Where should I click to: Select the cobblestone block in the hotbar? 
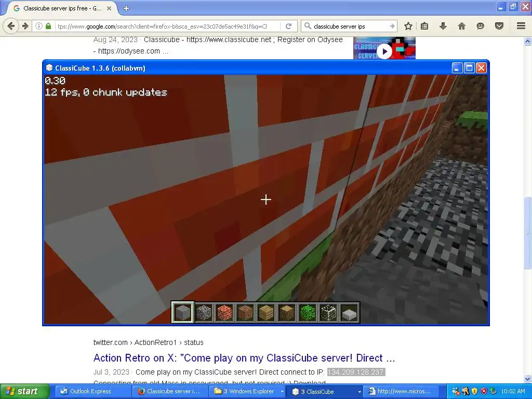204,312
